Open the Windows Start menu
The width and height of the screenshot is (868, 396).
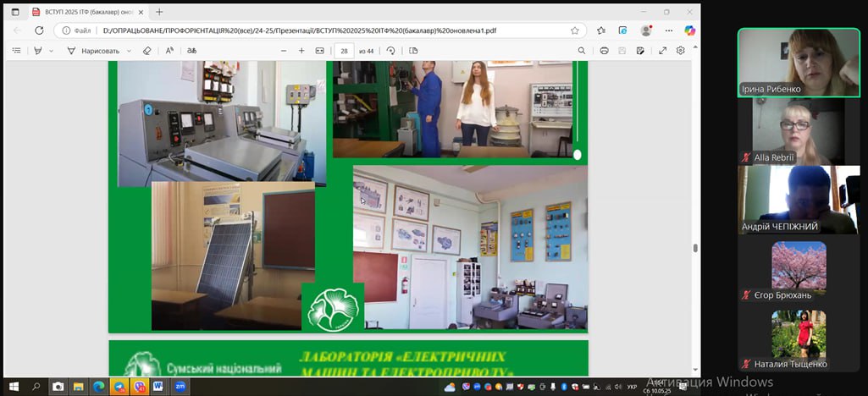(x=14, y=386)
